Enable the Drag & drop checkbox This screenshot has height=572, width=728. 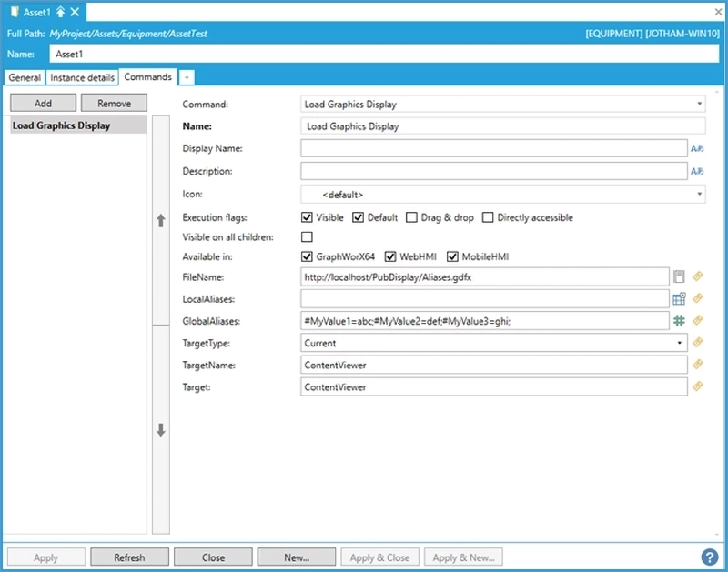click(412, 217)
